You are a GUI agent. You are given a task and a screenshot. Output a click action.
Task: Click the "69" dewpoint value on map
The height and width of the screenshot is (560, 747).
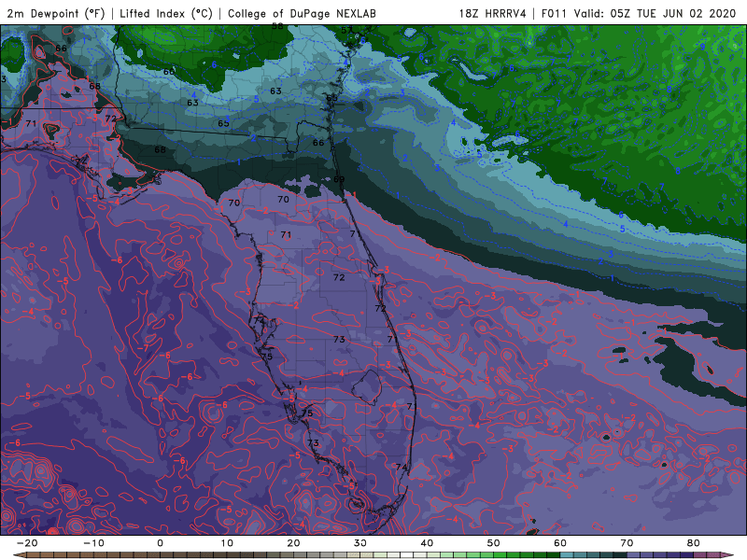click(x=339, y=179)
